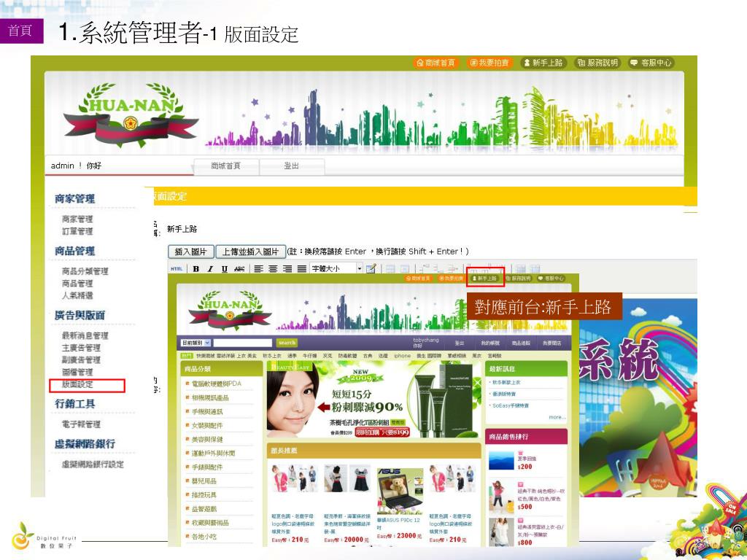Open 圖層管理 in the sidebar
The width and height of the screenshot is (747, 560).
click(77, 372)
